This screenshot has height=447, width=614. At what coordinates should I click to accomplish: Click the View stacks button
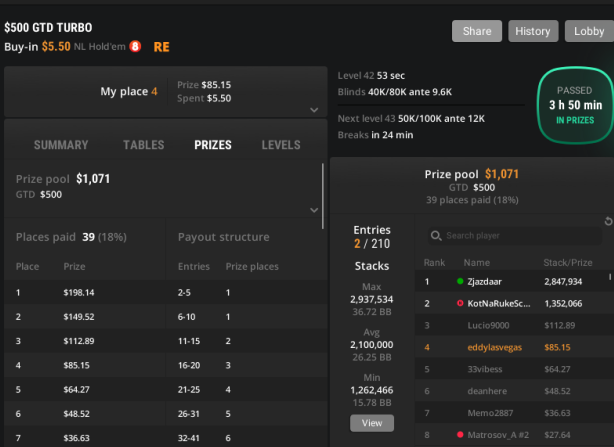click(372, 423)
